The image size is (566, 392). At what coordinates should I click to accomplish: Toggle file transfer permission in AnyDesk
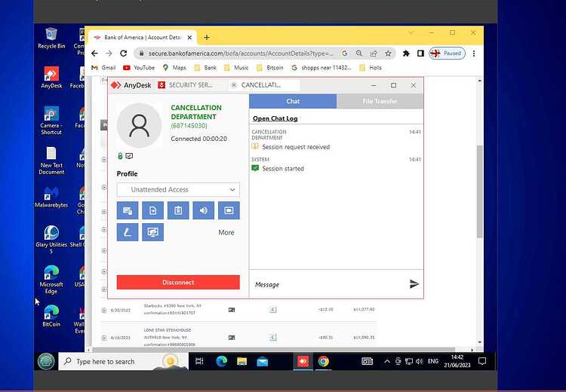coord(152,210)
